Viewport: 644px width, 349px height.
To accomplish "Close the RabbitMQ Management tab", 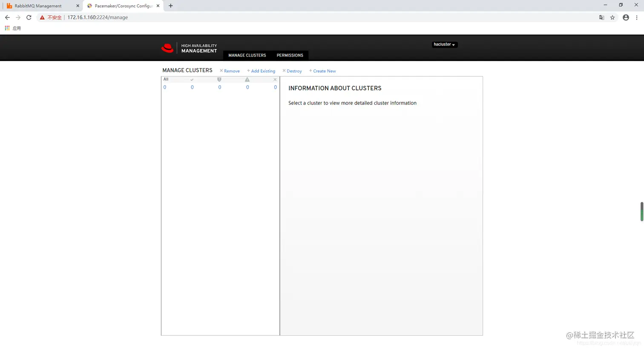I will point(78,6).
